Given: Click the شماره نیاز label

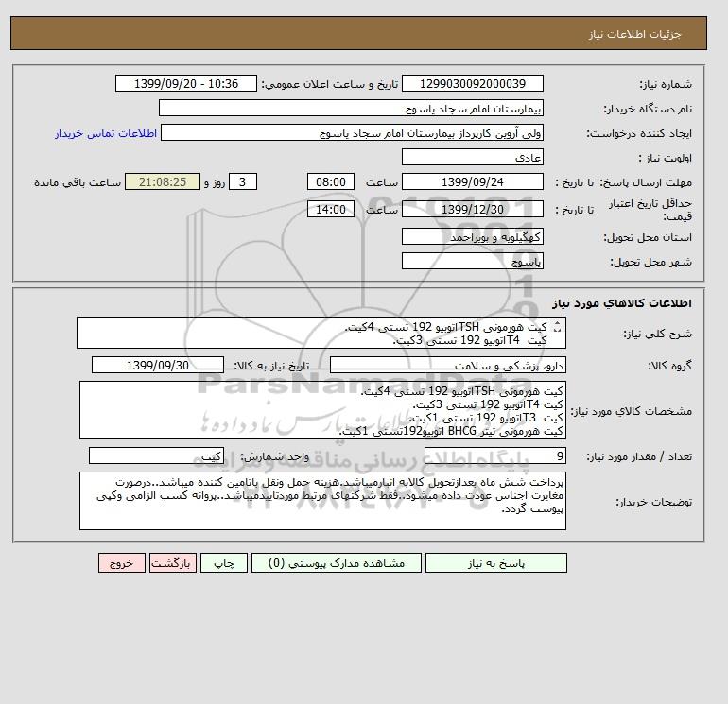Looking at the screenshot, I should [666, 84].
